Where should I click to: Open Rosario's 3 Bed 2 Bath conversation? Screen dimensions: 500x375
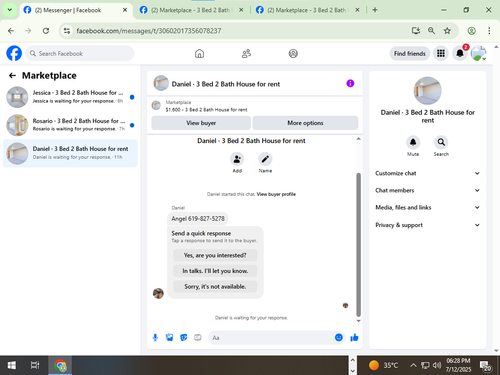click(70, 125)
